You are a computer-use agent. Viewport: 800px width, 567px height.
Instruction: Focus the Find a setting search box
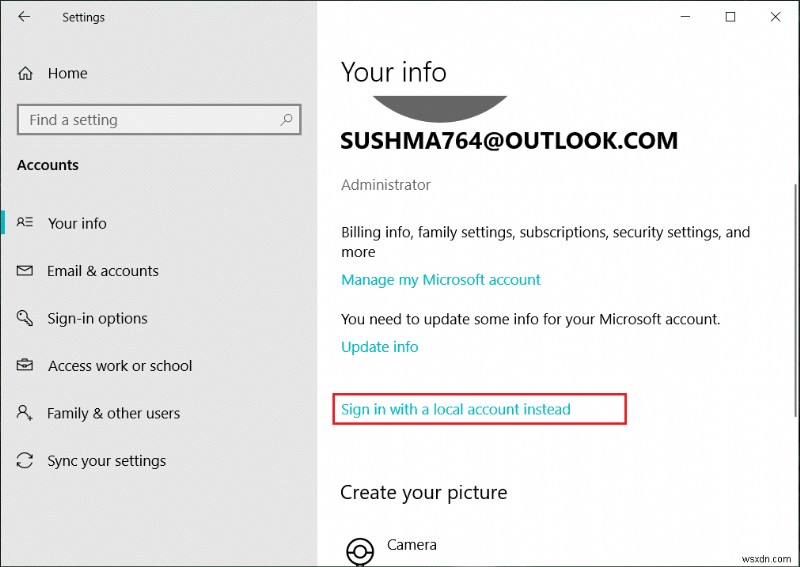pyautogui.click(x=150, y=120)
